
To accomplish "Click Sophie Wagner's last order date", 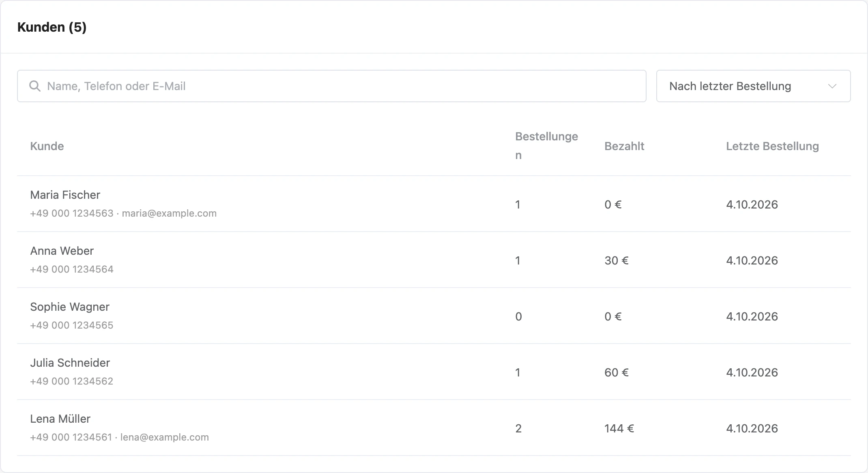I will (x=752, y=316).
